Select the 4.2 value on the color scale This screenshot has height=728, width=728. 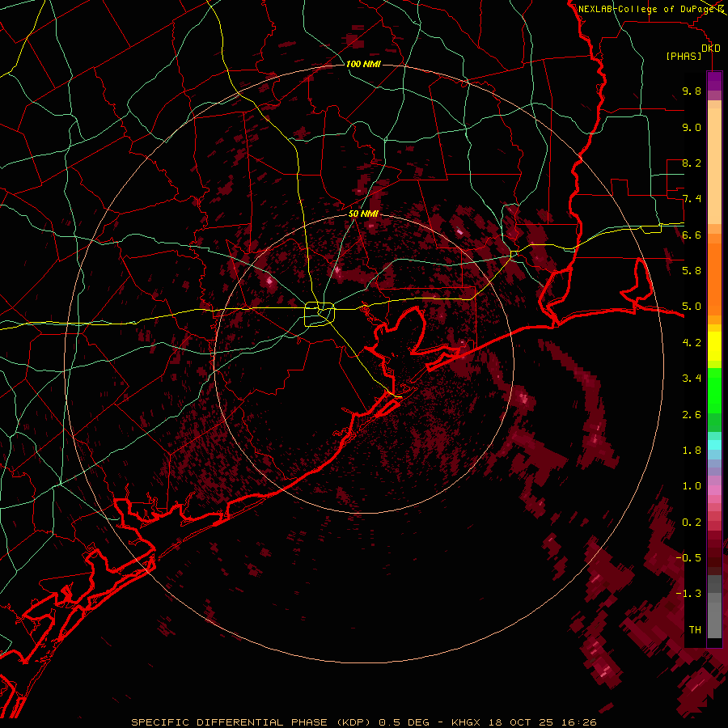click(x=692, y=343)
